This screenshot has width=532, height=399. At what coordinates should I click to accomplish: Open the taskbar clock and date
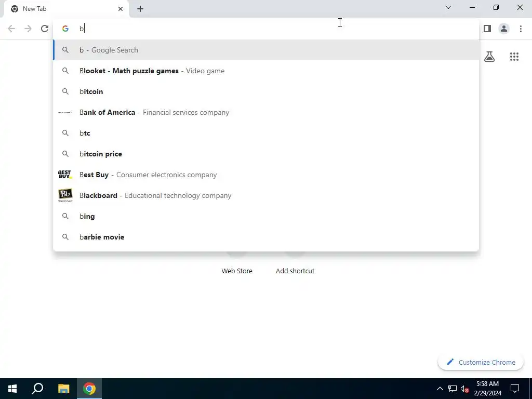(x=487, y=389)
